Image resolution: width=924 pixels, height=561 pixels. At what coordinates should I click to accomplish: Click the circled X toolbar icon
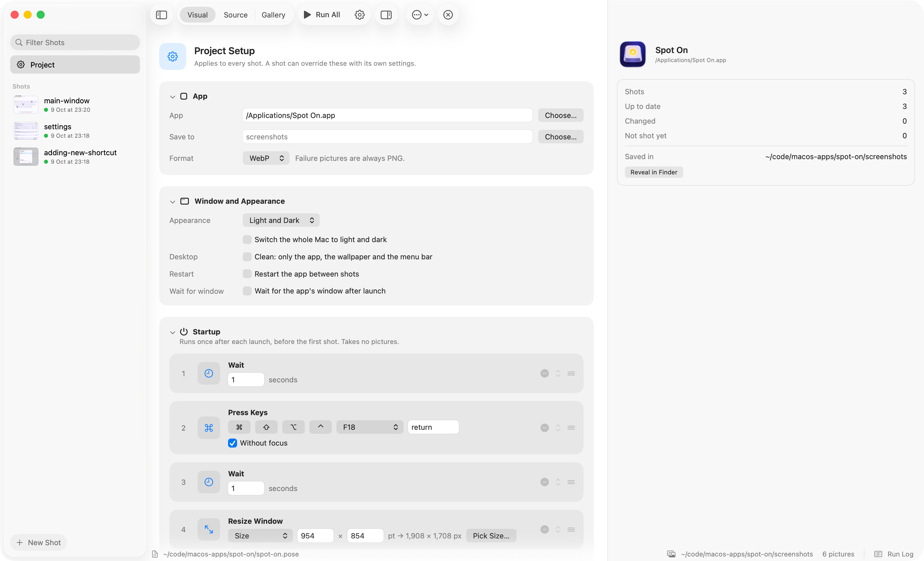(448, 15)
